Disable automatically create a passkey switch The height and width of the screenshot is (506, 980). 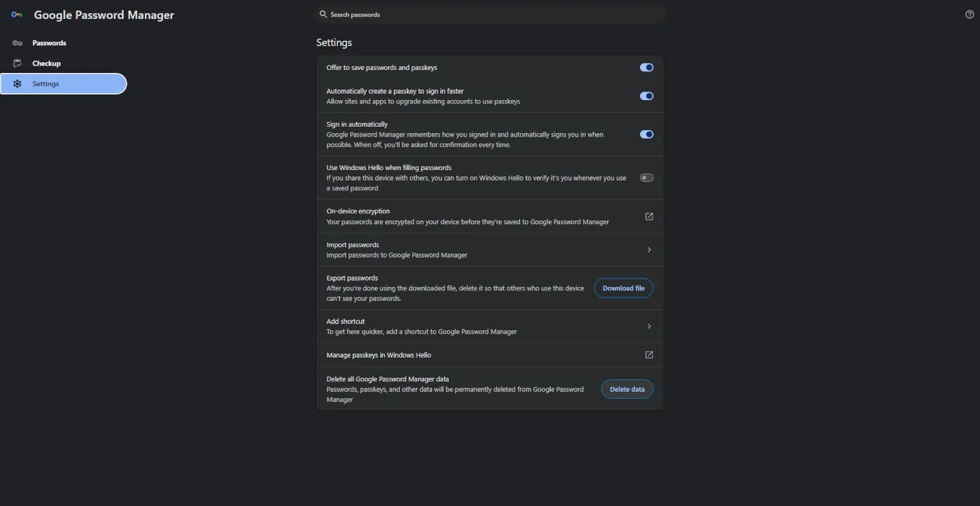tap(647, 96)
